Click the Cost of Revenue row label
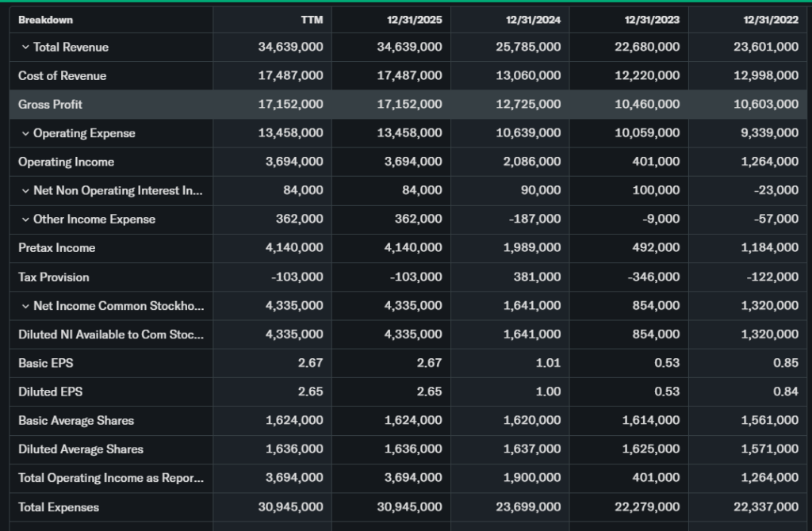 [62, 76]
